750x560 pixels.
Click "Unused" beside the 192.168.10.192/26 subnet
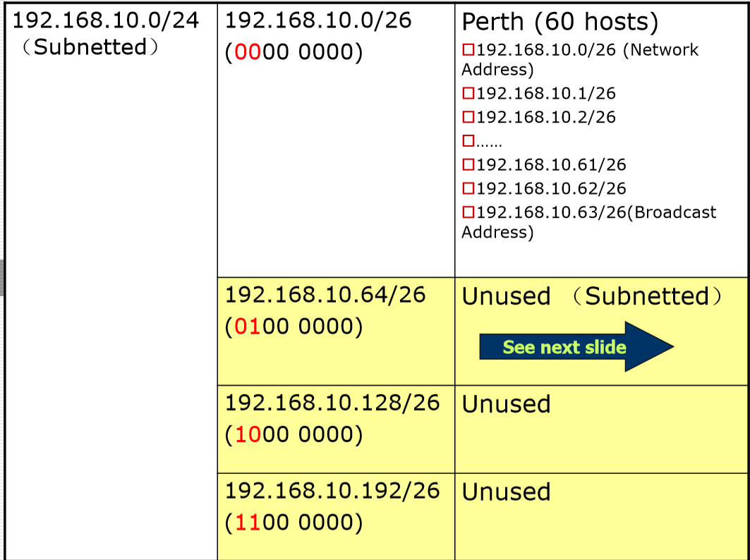pos(506,492)
